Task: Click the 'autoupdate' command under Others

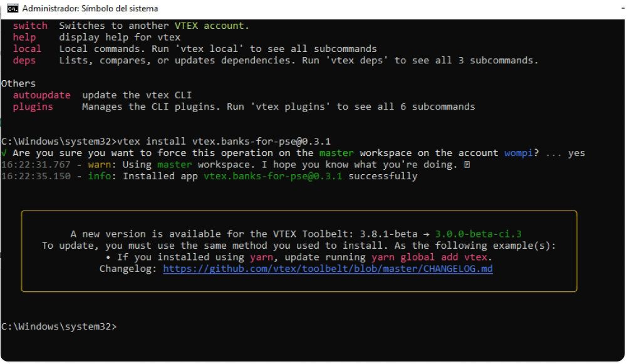Action: click(41, 95)
